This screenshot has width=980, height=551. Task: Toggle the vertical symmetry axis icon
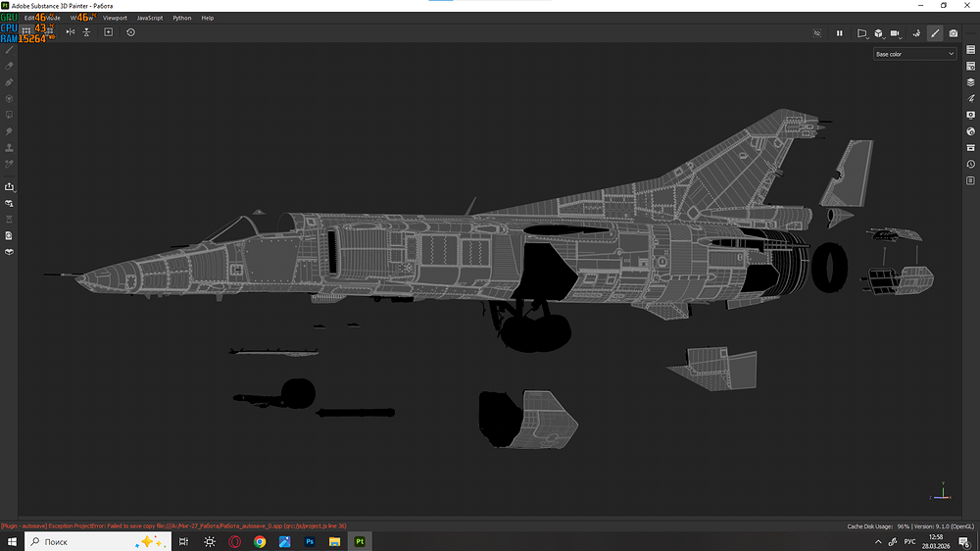[x=86, y=32]
